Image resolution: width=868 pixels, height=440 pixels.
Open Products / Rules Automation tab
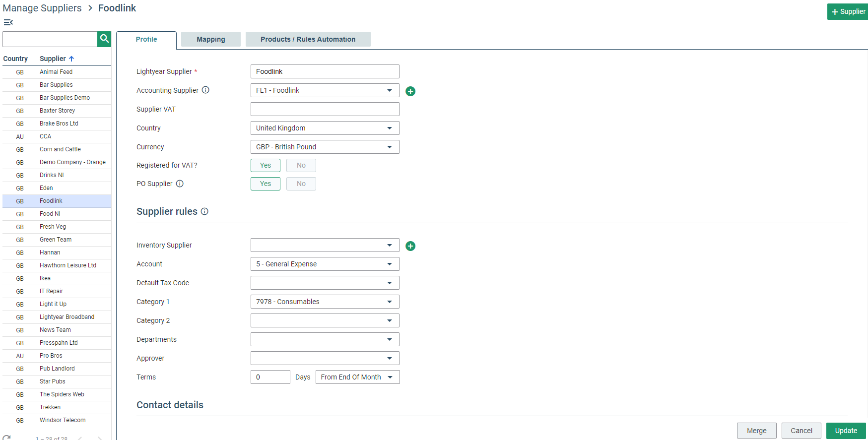308,39
